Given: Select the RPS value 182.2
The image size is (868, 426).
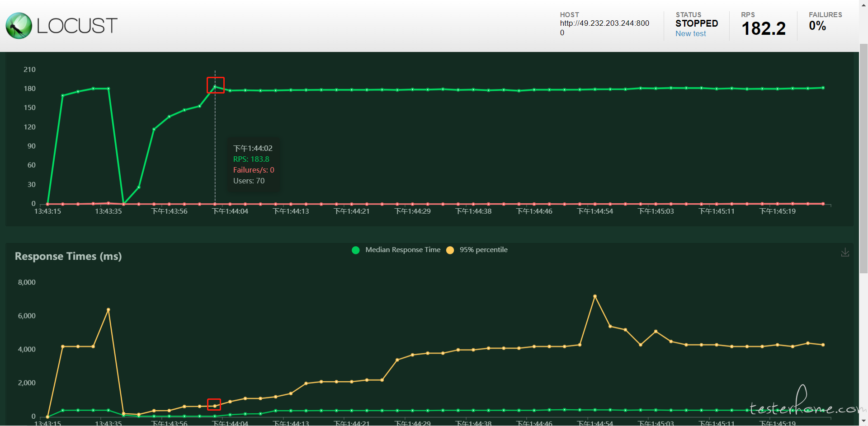Looking at the screenshot, I should pyautogui.click(x=764, y=28).
